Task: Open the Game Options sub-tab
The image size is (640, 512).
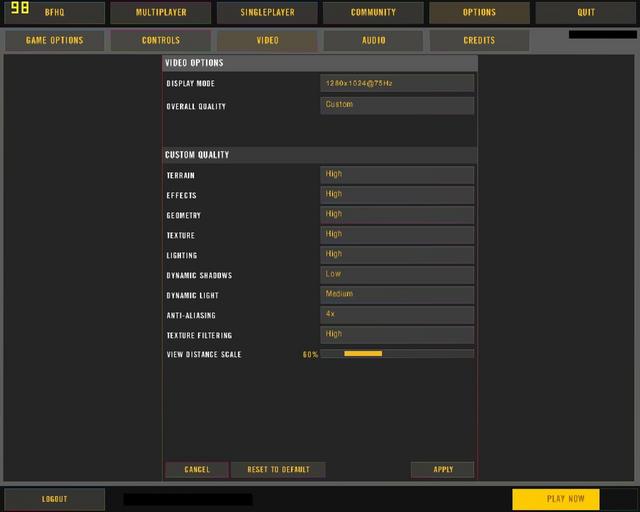Action: (x=54, y=40)
